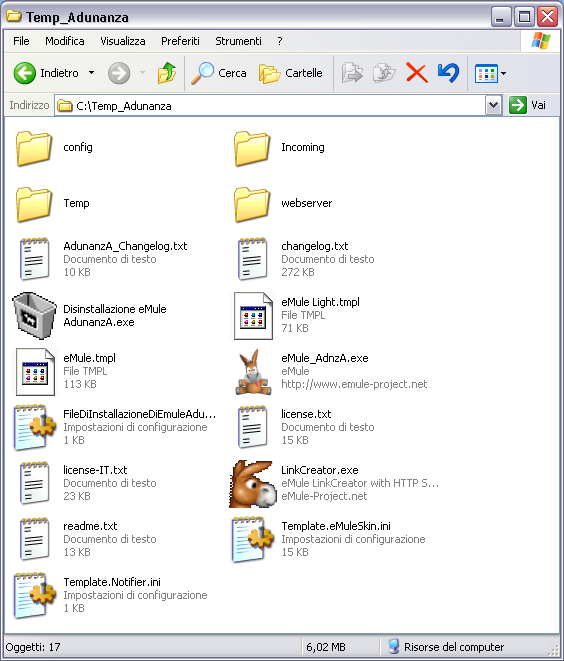Click the Indietro back button
The height and width of the screenshot is (661, 564).
(46, 73)
